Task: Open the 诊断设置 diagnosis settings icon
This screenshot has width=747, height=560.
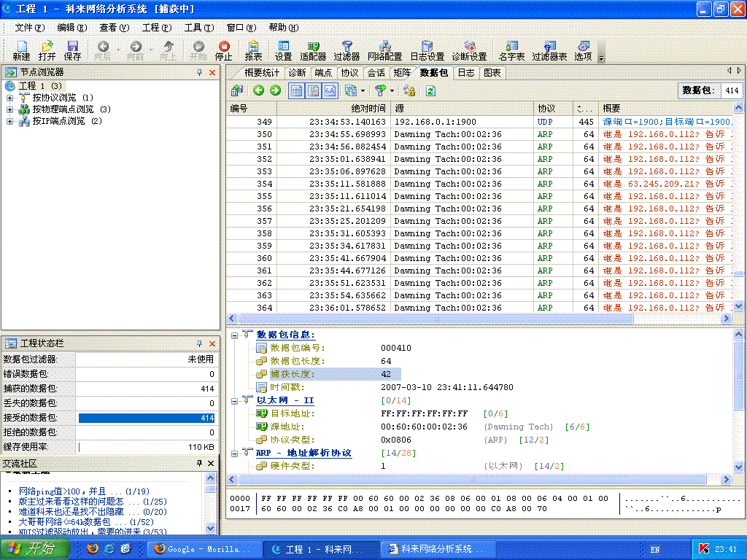Action: (469, 50)
